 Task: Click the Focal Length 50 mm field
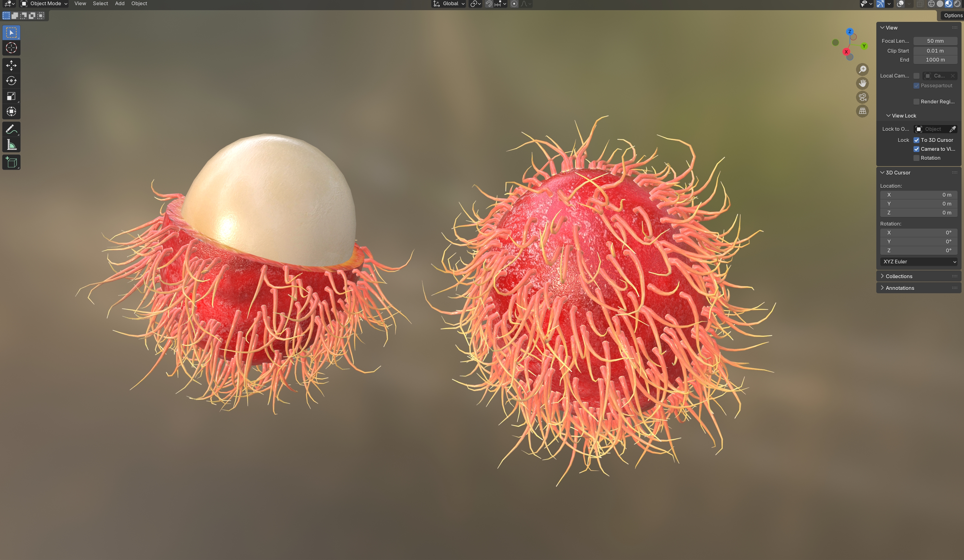tap(935, 41)
